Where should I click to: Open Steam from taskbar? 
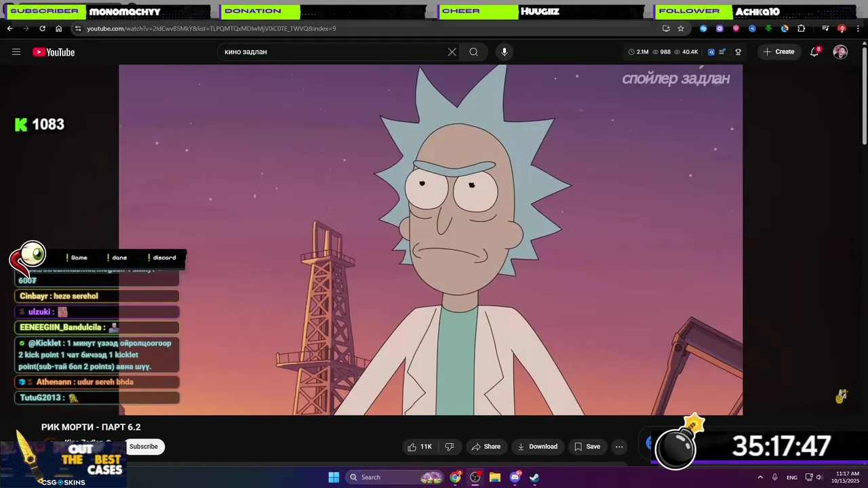click(534, 477)
